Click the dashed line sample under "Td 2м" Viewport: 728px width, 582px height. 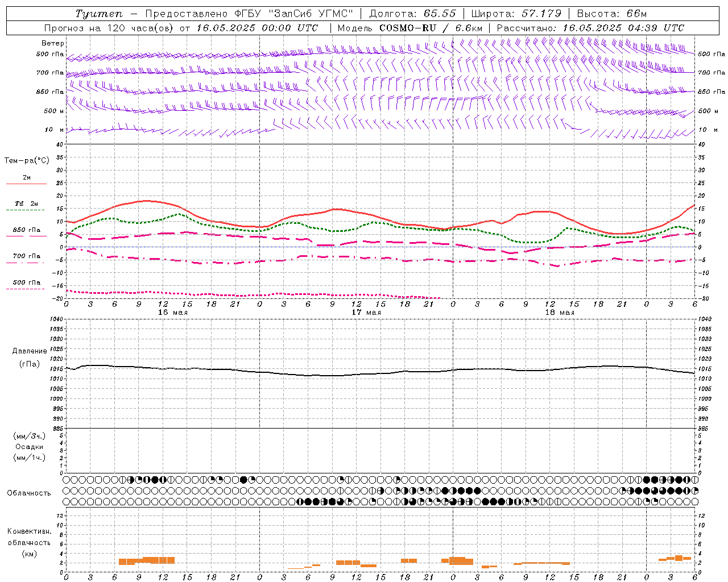pos(25,210)
